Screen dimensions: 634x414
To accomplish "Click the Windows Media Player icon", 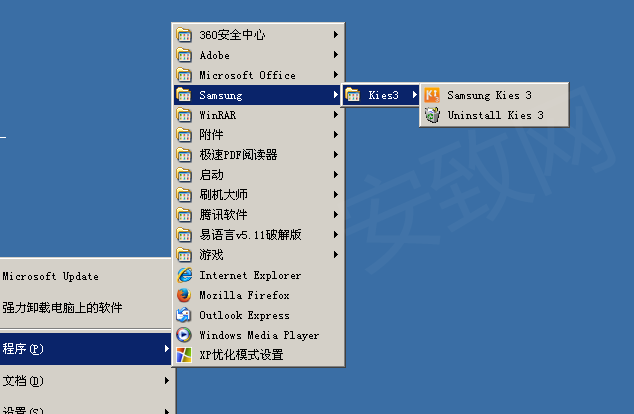I will click(184, 335).
